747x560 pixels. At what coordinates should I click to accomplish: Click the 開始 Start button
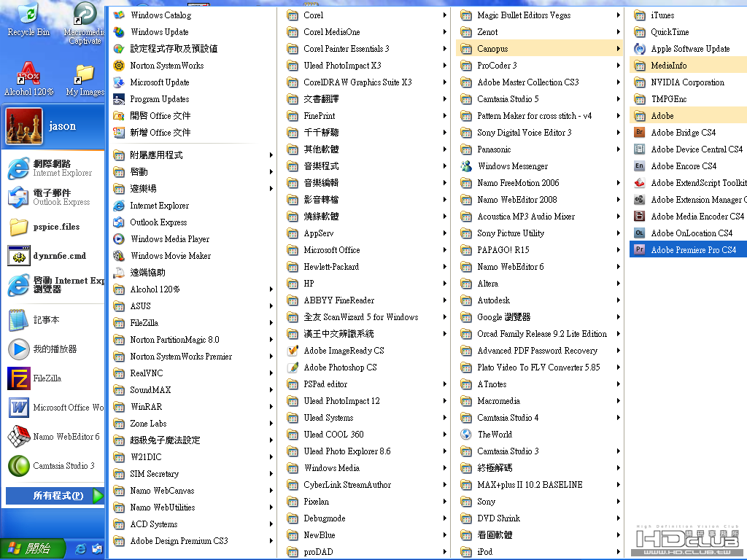(x=32, y=548)
